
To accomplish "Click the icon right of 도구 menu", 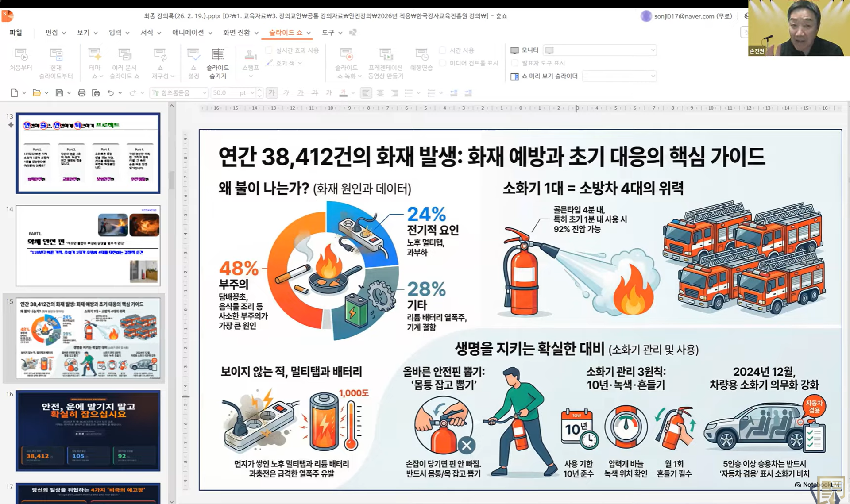I will (353, 32).
